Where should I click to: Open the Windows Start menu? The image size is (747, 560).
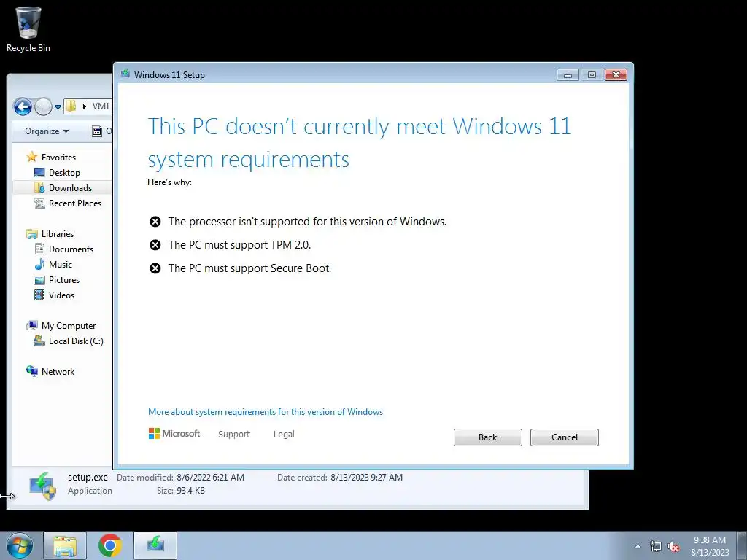click(20, 545)
